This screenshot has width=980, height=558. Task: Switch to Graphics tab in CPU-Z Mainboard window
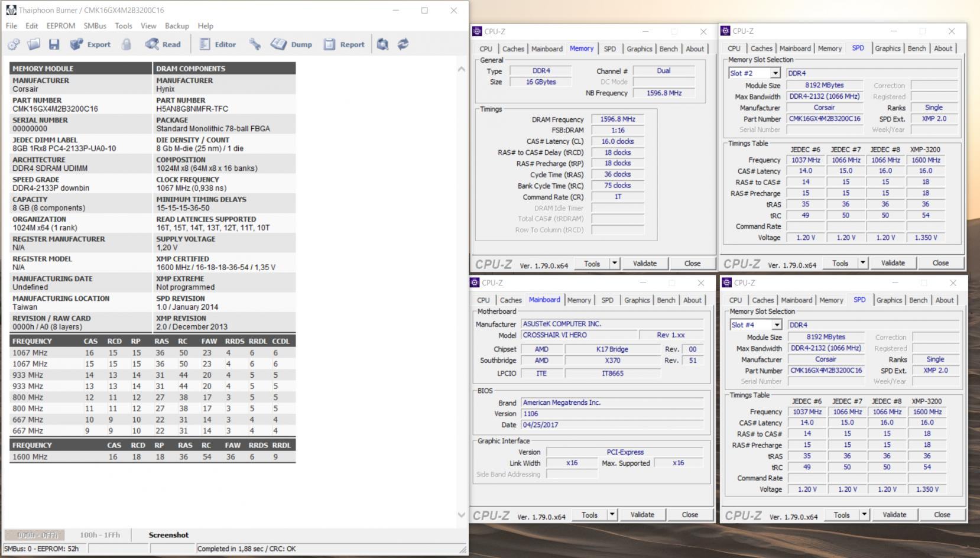click(x=637, y=300)
